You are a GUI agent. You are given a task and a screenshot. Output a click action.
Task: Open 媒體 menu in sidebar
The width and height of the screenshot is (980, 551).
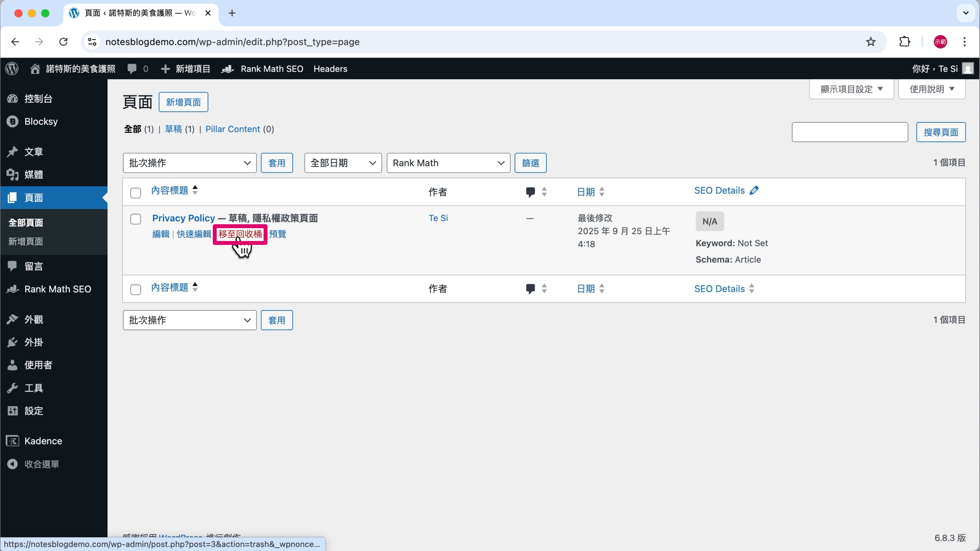click(x=33, y=174)
